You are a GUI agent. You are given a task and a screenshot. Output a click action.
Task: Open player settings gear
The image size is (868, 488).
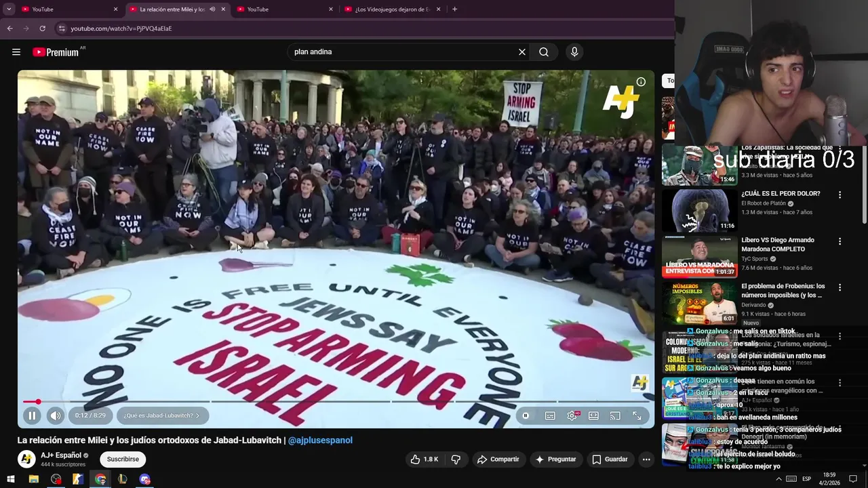tap(572, 416)
